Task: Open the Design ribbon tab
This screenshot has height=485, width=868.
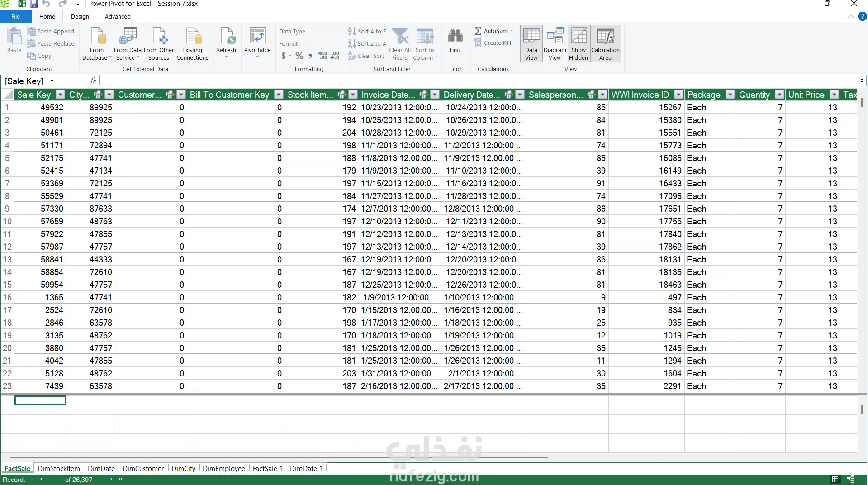Action: coord(80,16)
